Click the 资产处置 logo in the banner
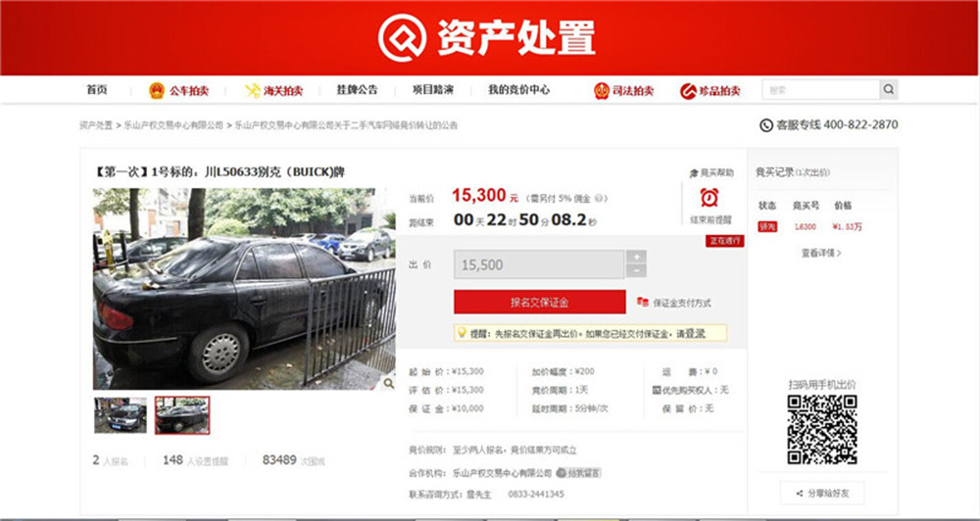The width and height of the screenshot is (980, 521). [x=487, y=37]
